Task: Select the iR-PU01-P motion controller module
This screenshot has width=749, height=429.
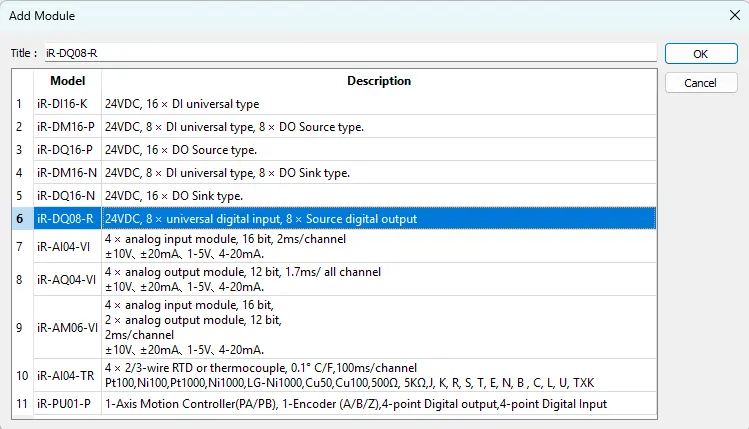Action: coord(67,404)
